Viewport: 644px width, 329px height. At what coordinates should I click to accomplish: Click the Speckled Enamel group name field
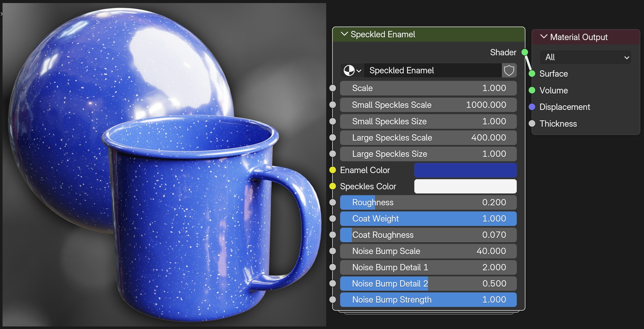click(432, 70)
